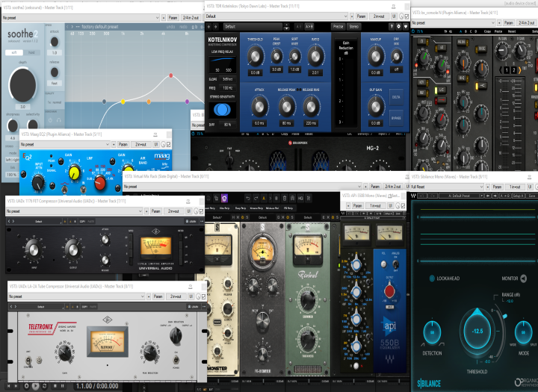Click the Kotelnikov undo arrow icon
Screen dimensions: 538x392
tap(209, 26)
